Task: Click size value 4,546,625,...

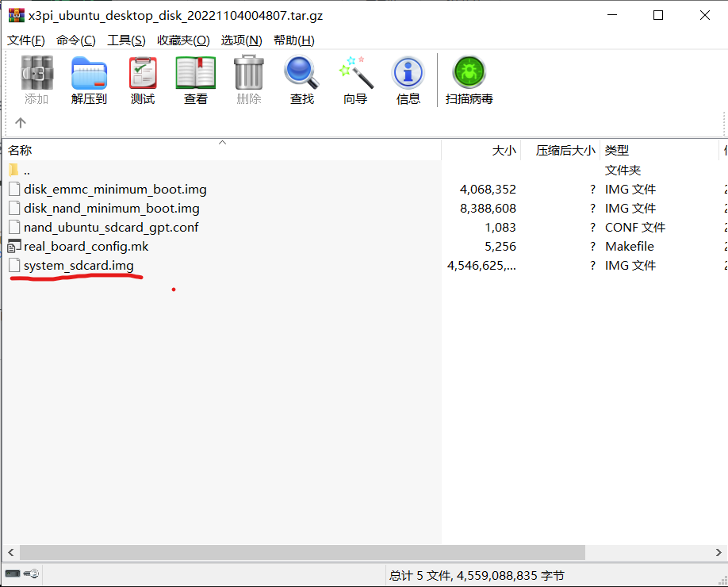Action: (481, 265)
